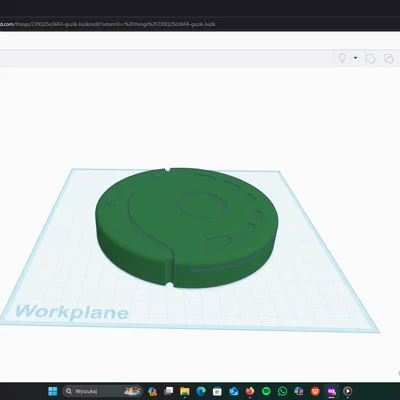Open the dropdown arrow beside the lightbulb
Image resolution: width=400 pixels, height=400 pixels.
point(355,58)
